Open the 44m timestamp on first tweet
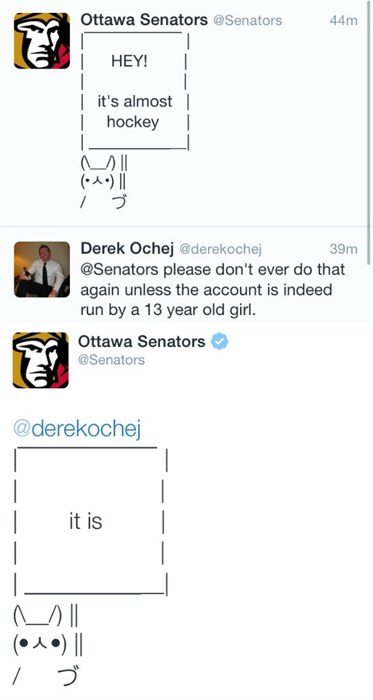This screenshot has height=700, width=373. pos(344,21)
